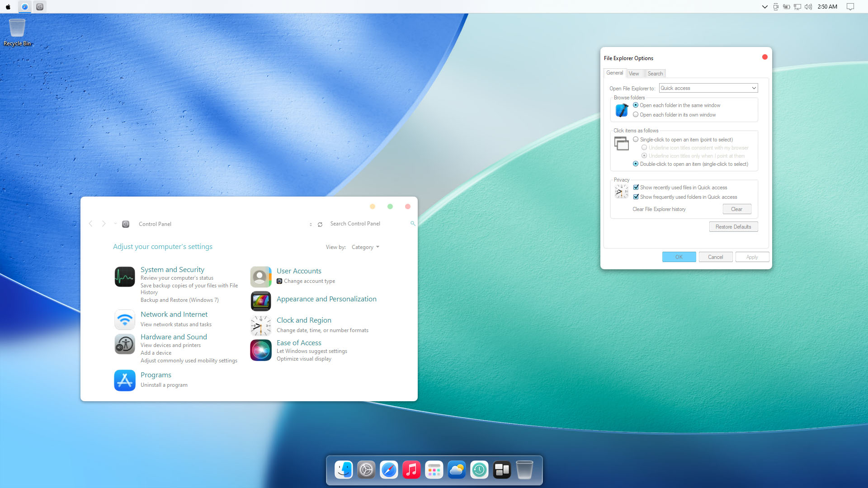Enable "Single-click to open an item"
The width and height of the screenshot is (868, 488).
(x=636, y=139)
